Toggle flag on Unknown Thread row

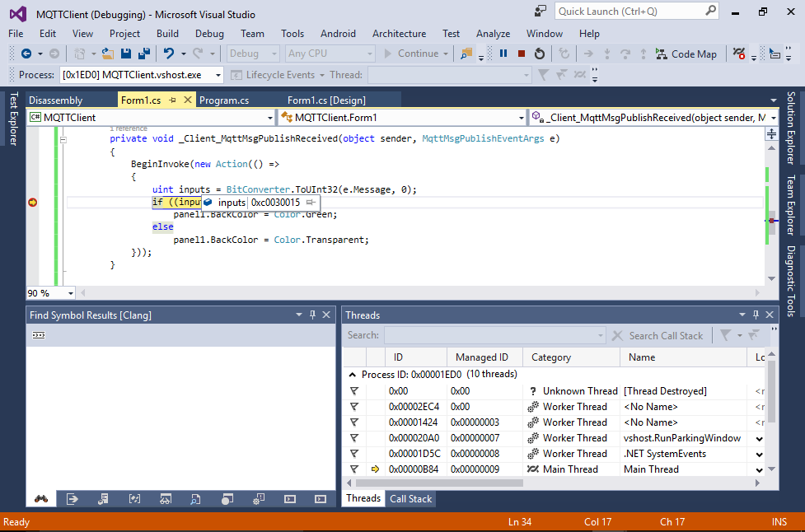coord(354,391)
